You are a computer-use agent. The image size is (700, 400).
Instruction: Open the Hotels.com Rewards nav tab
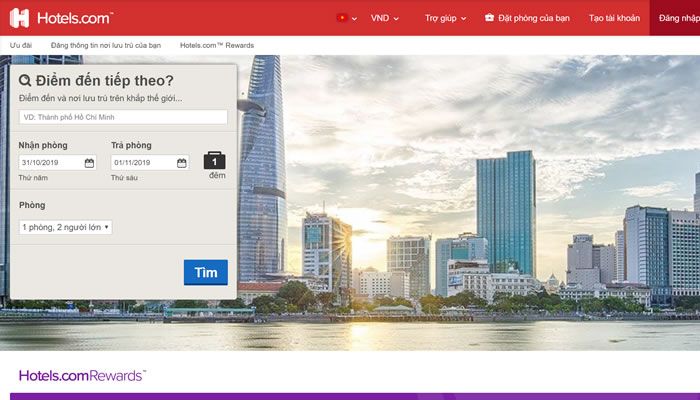[217, 45]
